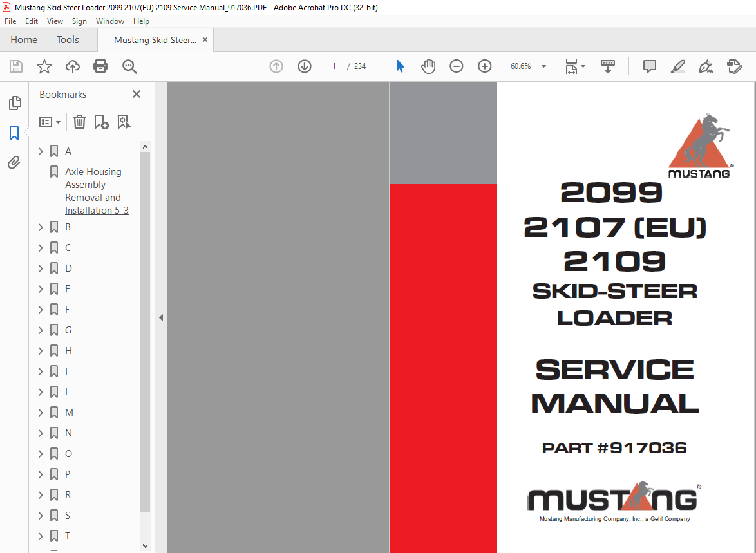Expand bookmark A
The width and height of the screenshot is (756, 553).
[x=41, y=151]
